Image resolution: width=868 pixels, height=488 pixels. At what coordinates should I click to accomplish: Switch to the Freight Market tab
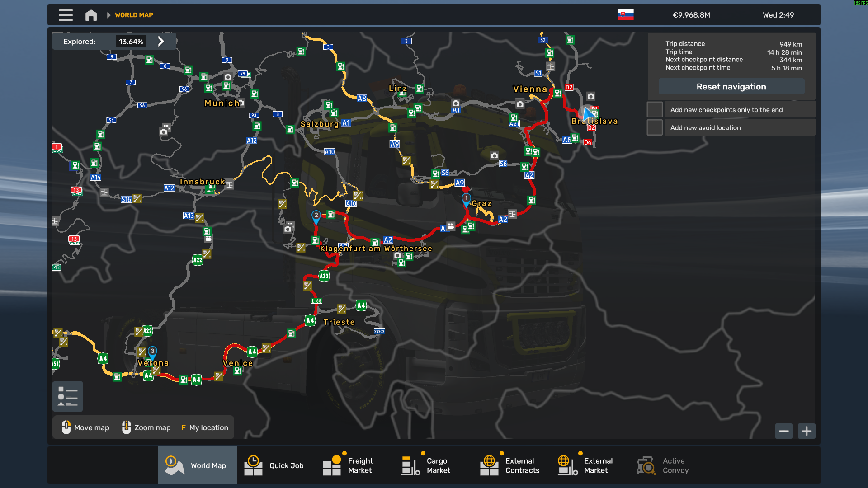[x=348, y=465]
